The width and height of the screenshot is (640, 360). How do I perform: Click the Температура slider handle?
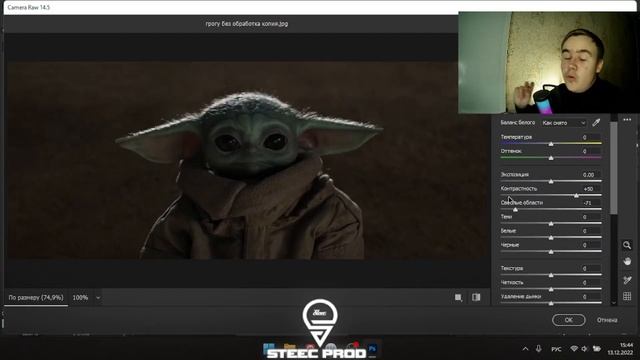[551, 144]
